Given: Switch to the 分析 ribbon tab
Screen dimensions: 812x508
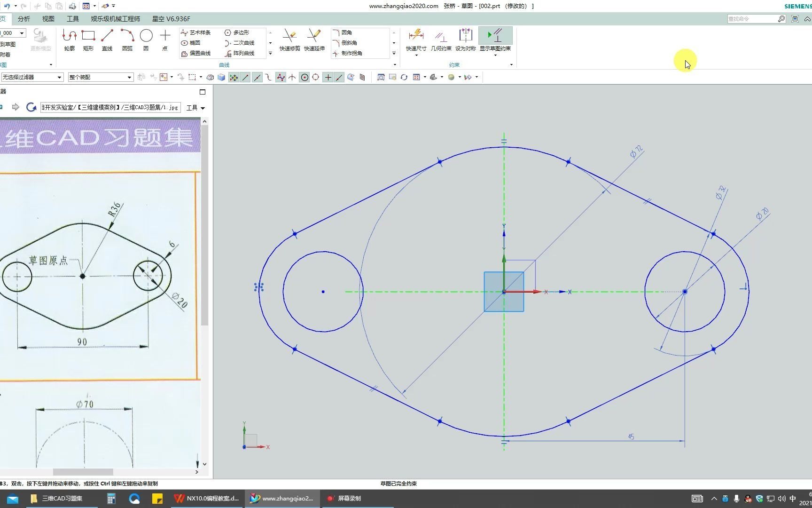Looking at the screenshot, I should (x=23, y=19).
